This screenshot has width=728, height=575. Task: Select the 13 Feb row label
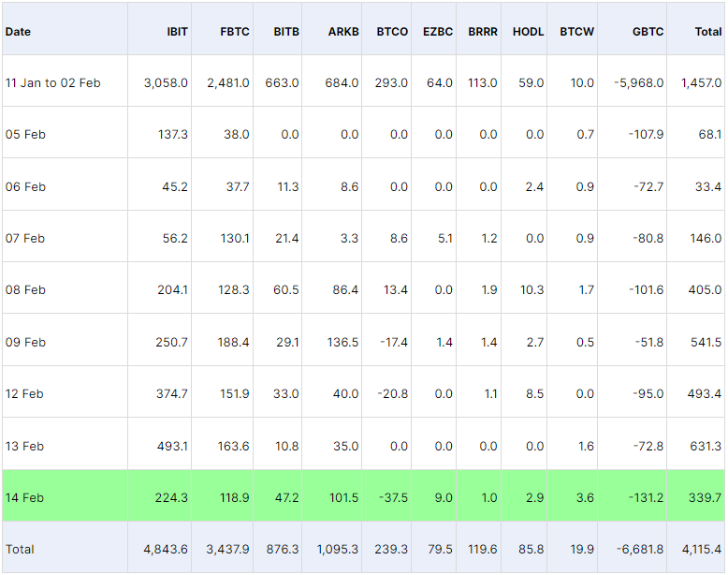[x=24, y=447]
